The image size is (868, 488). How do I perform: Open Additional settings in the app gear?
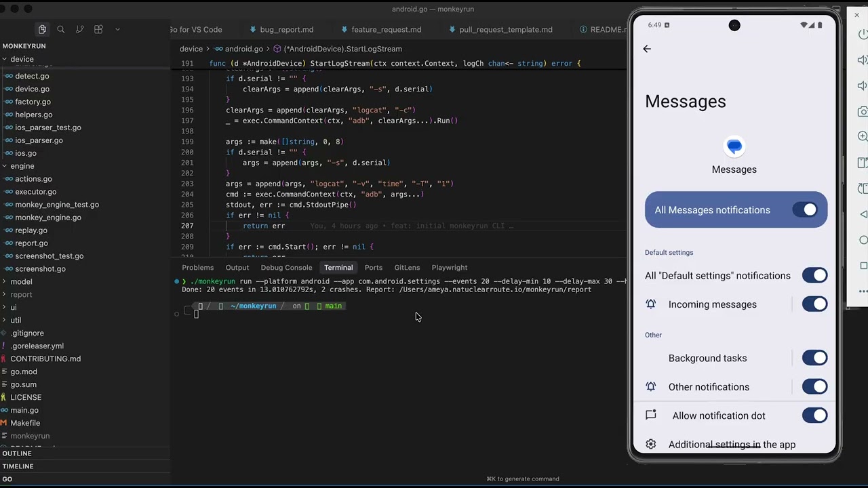[651, 445]
